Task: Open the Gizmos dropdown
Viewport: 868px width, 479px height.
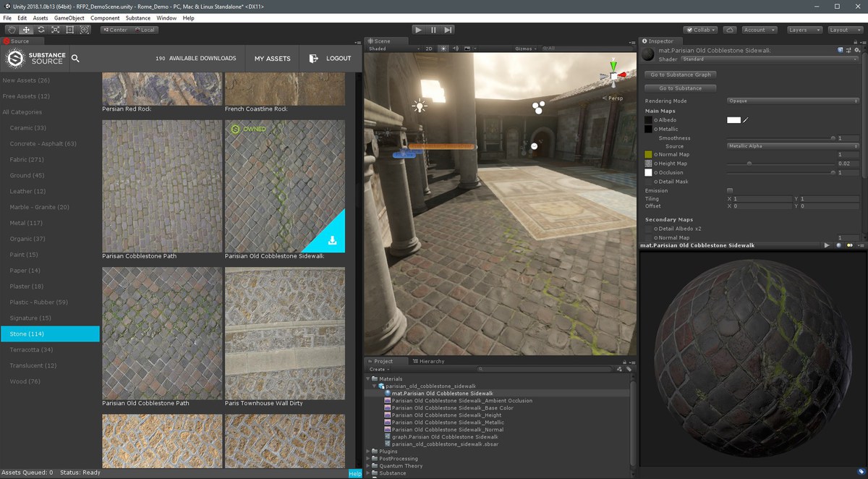Action: tap(525, 48)
